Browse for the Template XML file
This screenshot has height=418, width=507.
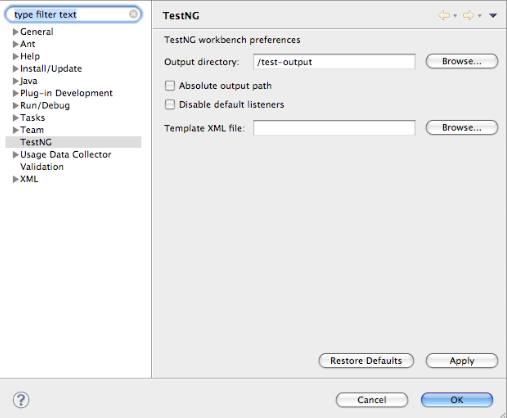(462, 128)
